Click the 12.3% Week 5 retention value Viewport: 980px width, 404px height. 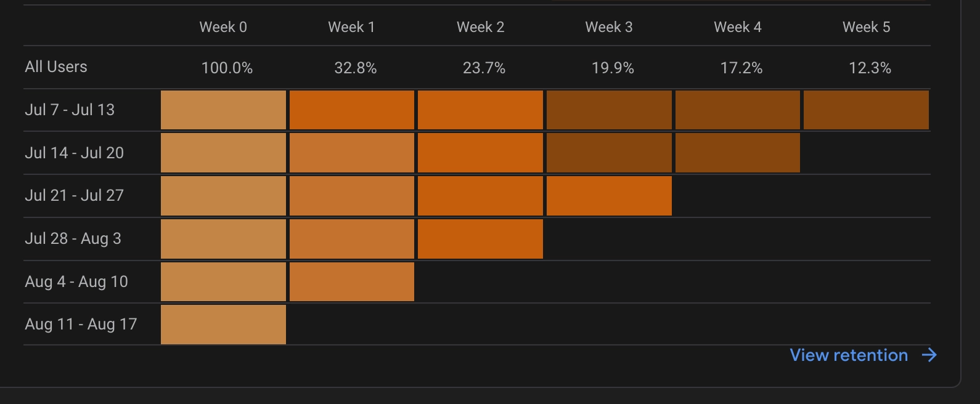(870, 68)
